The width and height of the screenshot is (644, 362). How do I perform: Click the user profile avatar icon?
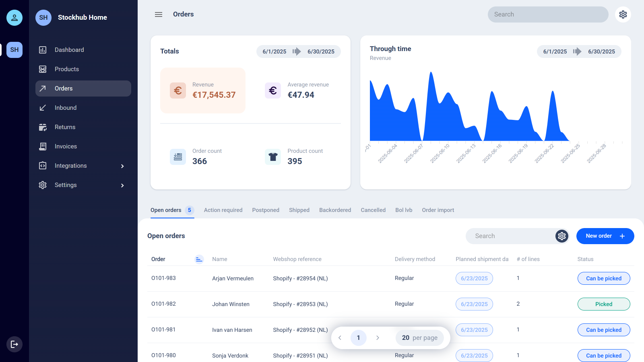(x=14, y=18)
